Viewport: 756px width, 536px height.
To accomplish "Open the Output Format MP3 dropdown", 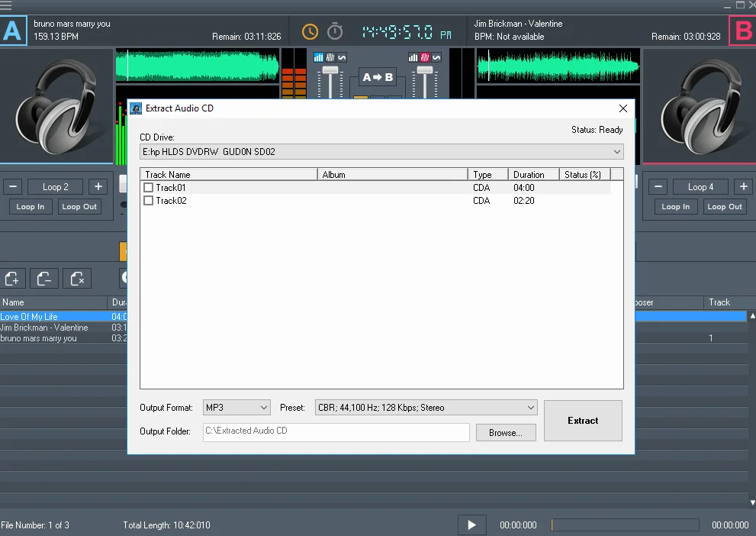I will pyautogui.click(x=236, y=408).
